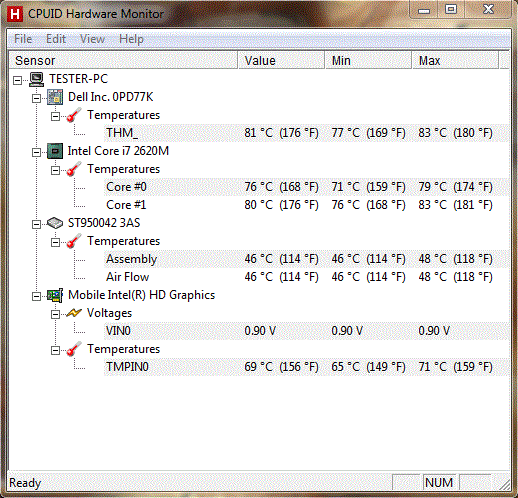
Task: Click the Max column header
Action: (x=455, y=60)
